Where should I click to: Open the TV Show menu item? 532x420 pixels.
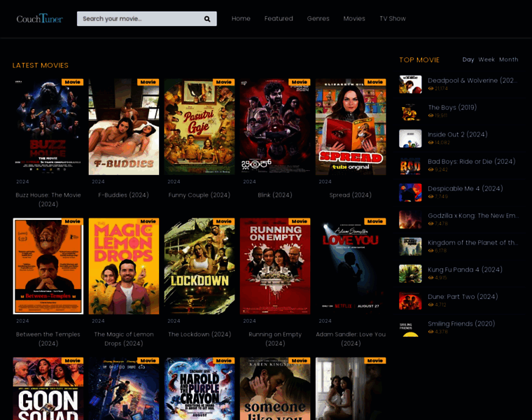pyautogui.click(x=393, y=19)
